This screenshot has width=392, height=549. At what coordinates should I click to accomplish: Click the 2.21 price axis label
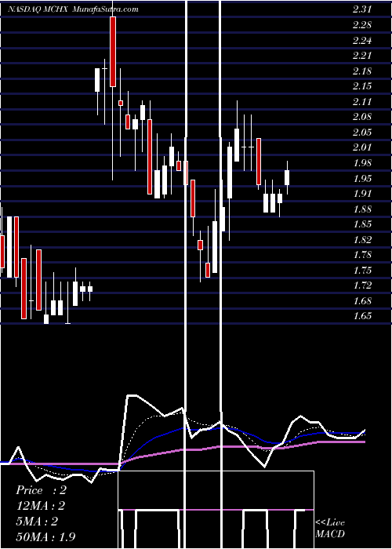pyautogui.click(x=362, y=56)
